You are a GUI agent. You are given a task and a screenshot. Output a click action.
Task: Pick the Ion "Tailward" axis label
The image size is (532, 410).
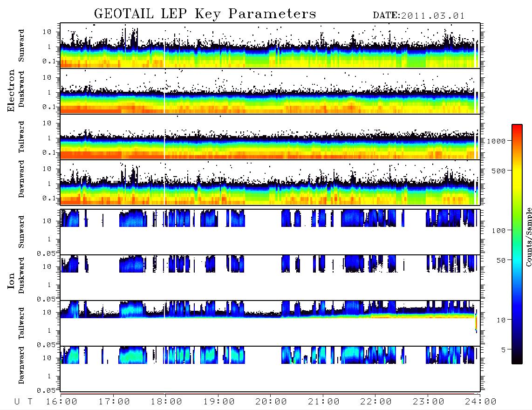coord(21,323)
